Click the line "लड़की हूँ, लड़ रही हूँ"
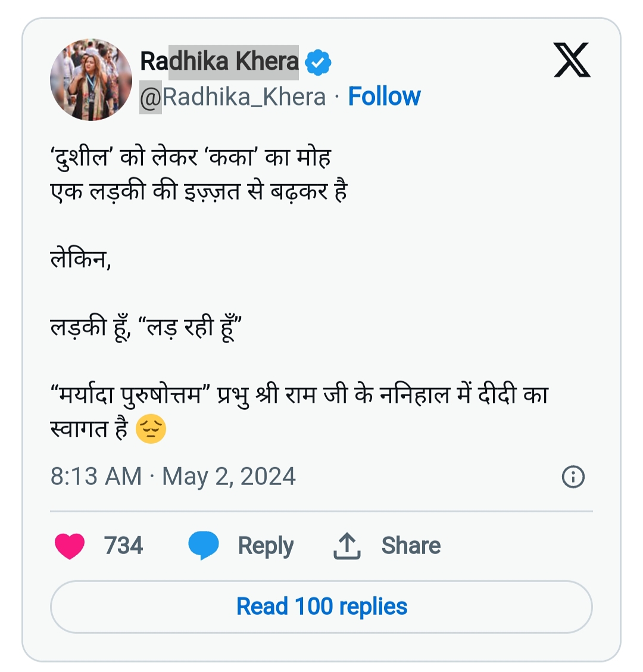The height and width of the screenshot is (672, 643). [146, 328]
